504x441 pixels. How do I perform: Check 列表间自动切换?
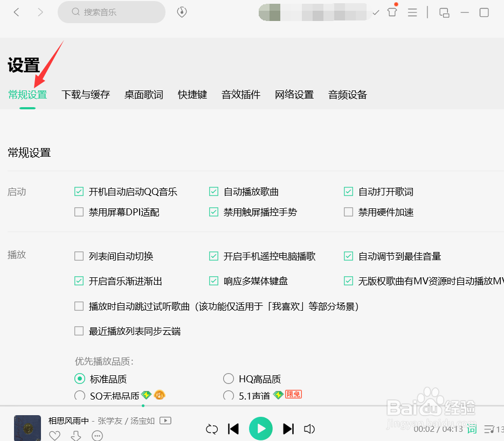click(79, 256)
